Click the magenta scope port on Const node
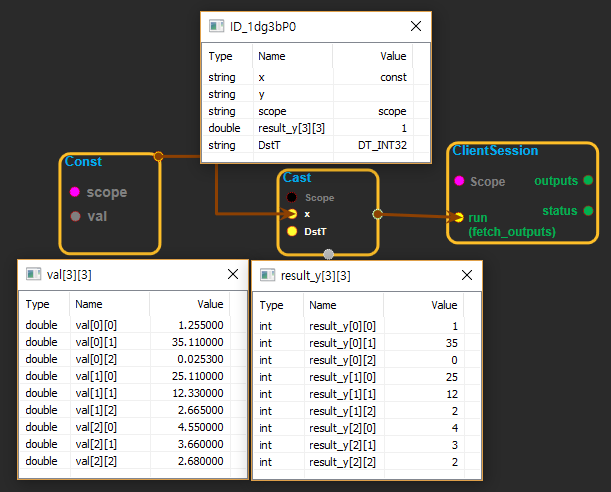 pyautogui.click(x=74, y=192)
